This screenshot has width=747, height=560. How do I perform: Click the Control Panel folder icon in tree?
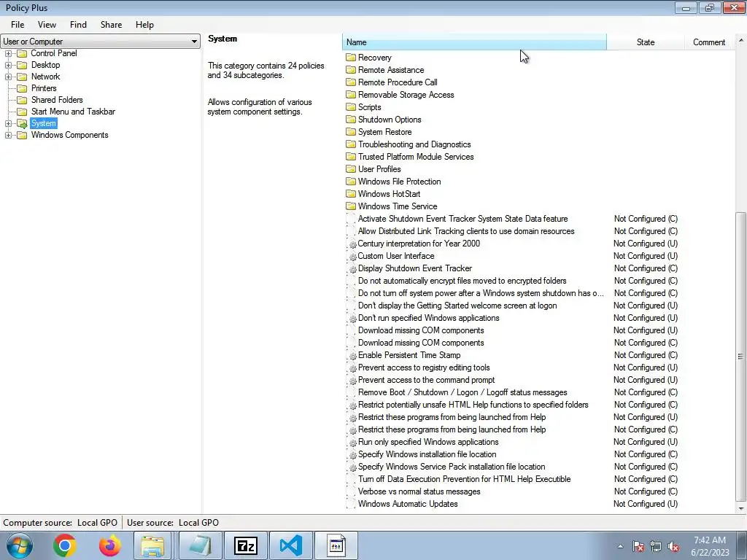point(22,53)
